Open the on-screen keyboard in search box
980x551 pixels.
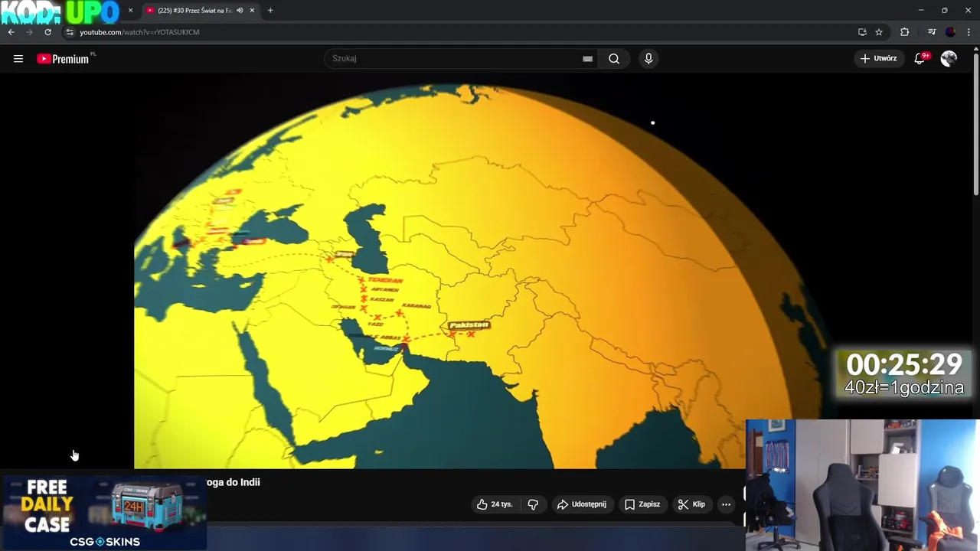point(587,59)
